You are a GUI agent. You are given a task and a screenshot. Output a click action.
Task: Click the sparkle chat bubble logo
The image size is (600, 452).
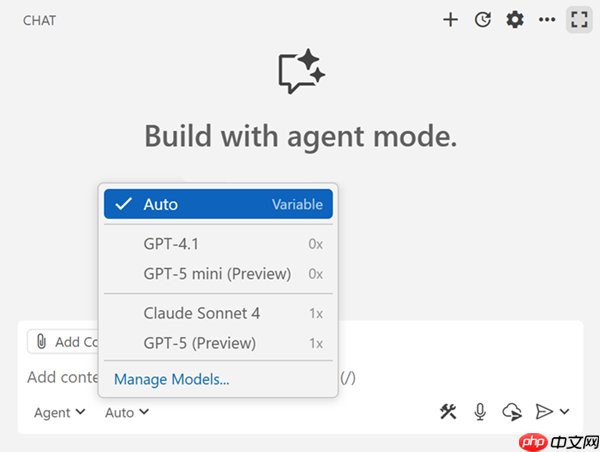point(302,71)
